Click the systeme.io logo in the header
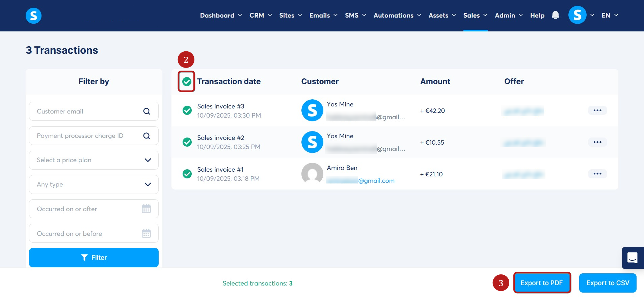The image size is (644, 298). (33, 16)
